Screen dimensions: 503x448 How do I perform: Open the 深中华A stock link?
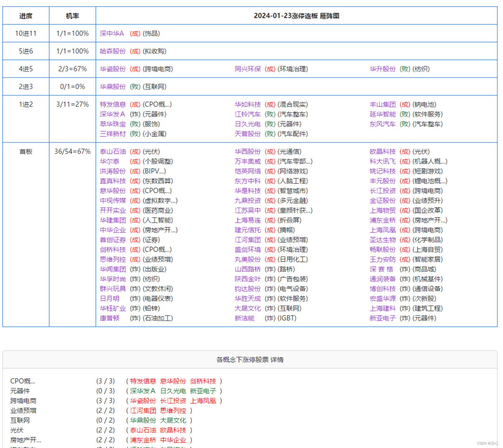[112, 34]
